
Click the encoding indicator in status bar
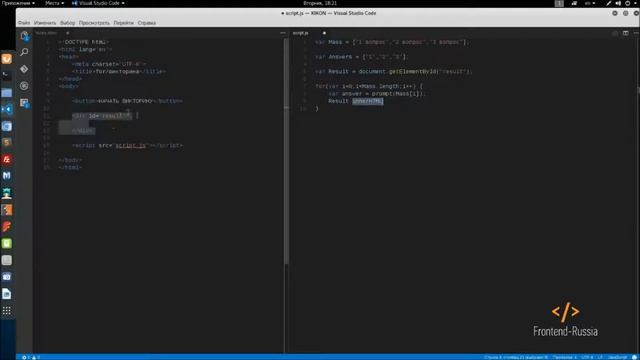(x=587, y=357)
